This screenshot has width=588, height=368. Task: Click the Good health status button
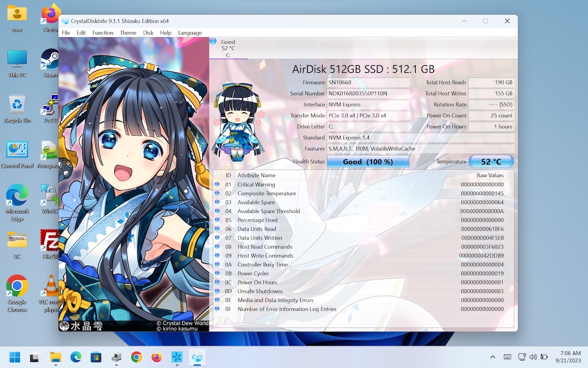[367, 162]
